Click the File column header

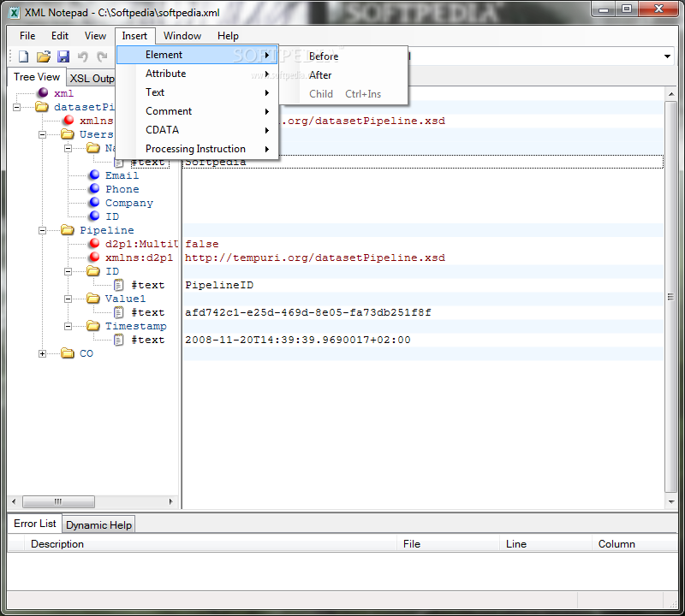point(448,544)
